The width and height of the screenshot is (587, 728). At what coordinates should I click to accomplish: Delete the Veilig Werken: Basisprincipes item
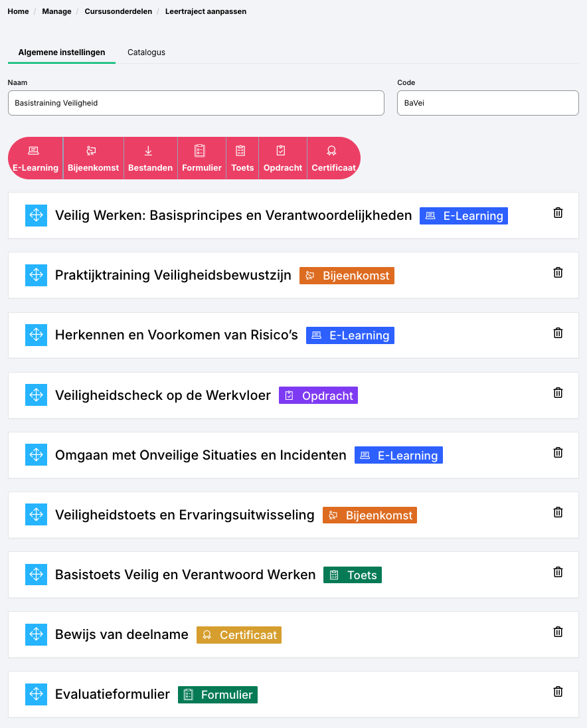coord(558,213)
